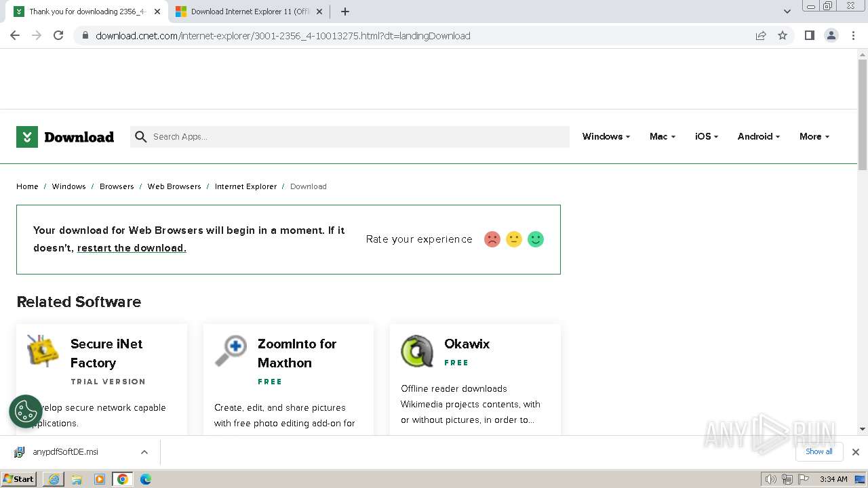Go to Windows breadcrumb

pyautogui.click(x=68, y=186)
